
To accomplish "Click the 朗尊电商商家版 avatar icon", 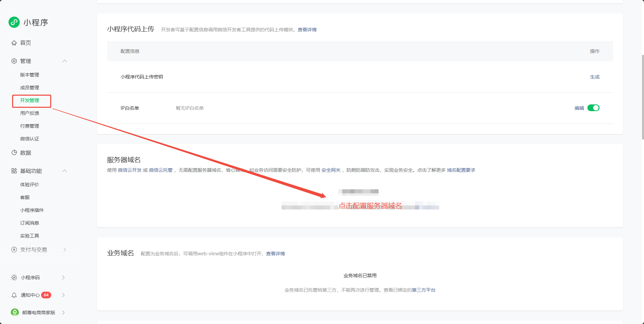I will tap(15, 312).
